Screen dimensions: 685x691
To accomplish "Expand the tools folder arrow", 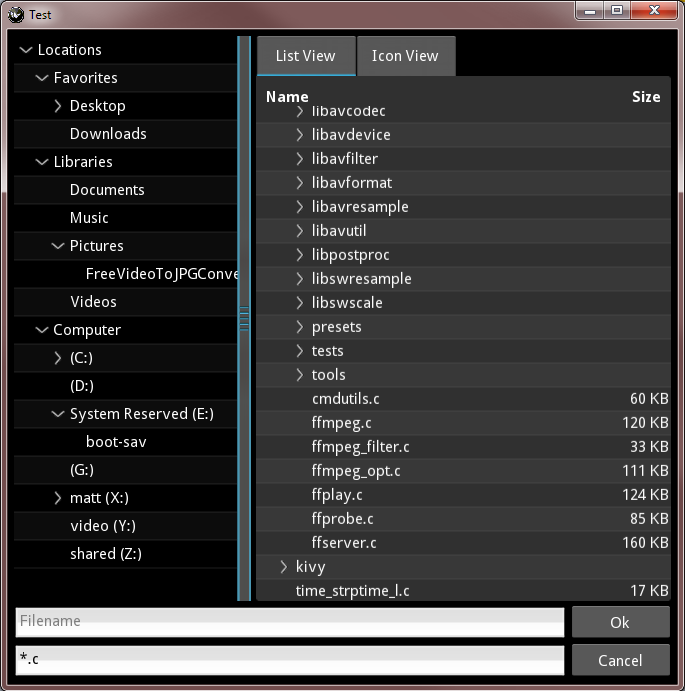I will coord(300,375).
